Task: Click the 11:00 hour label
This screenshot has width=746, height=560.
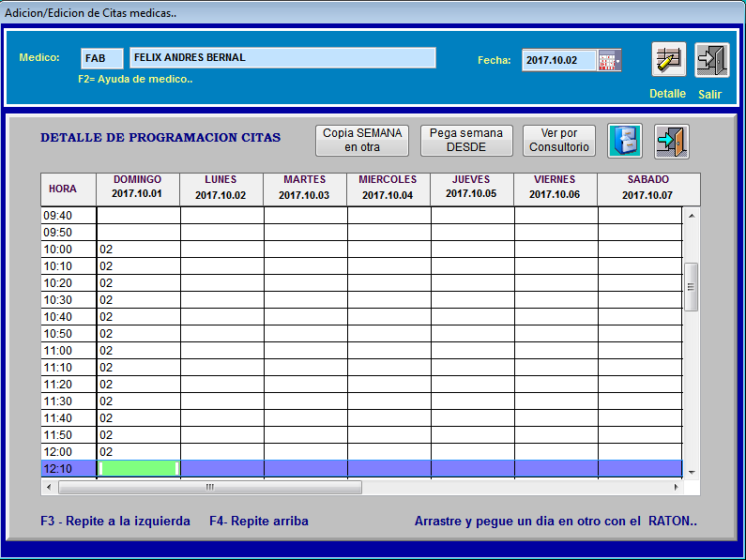Action: tap(58, 351)
